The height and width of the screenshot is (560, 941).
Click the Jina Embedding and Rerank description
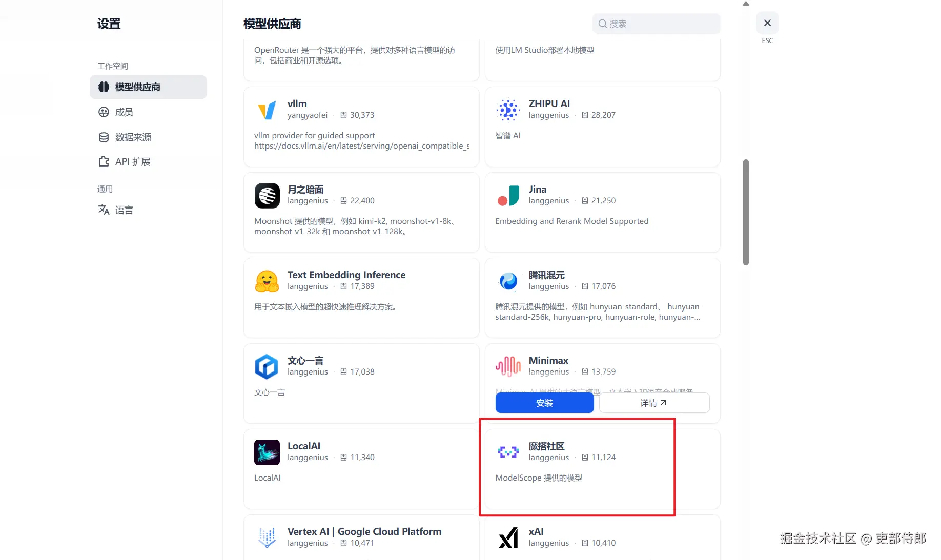pyautogui.click(x=572, y=221)
